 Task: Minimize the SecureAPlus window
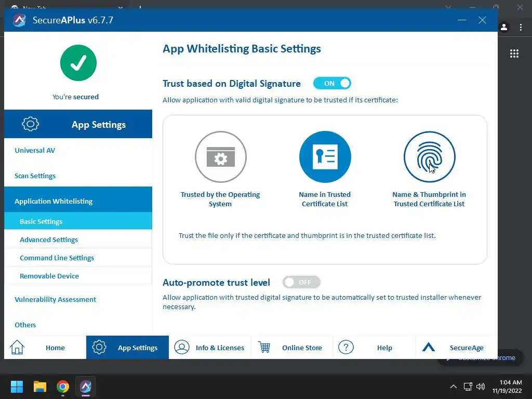(x=462, y=20)
